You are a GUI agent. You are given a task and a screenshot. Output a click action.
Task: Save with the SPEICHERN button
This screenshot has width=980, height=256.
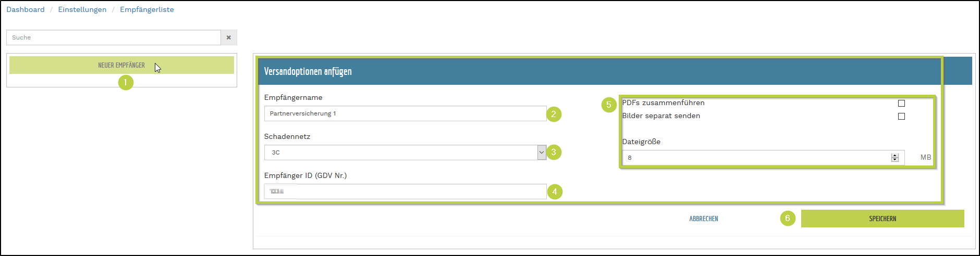[883, 219]
